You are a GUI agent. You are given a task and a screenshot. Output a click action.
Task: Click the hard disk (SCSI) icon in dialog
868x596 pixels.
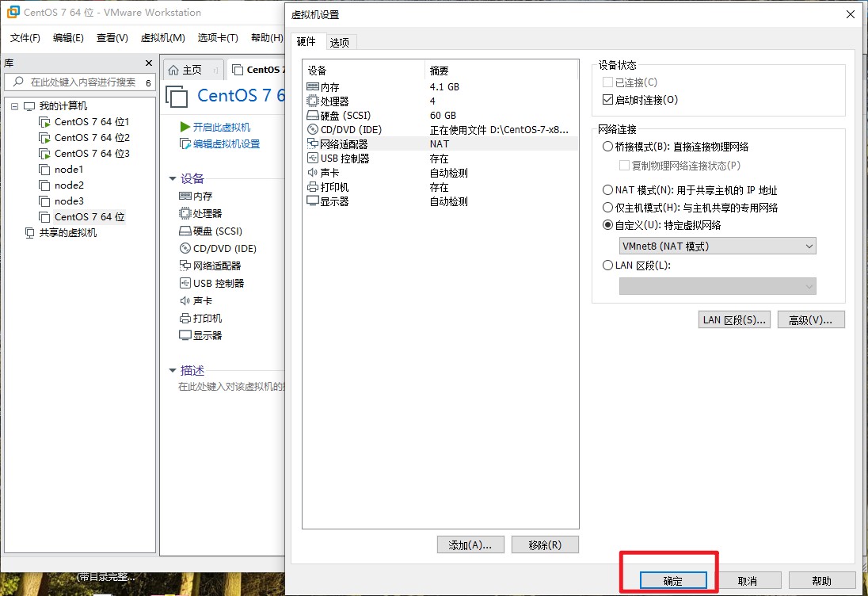pyautogui.click(x=313, y=115)
